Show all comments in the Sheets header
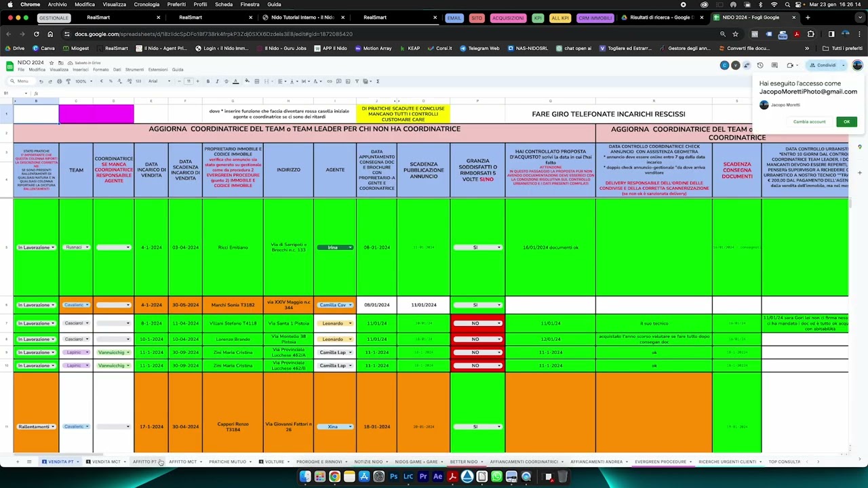This screenshot has height=488, width=868. pyautogui.click(x=774, y=66)
